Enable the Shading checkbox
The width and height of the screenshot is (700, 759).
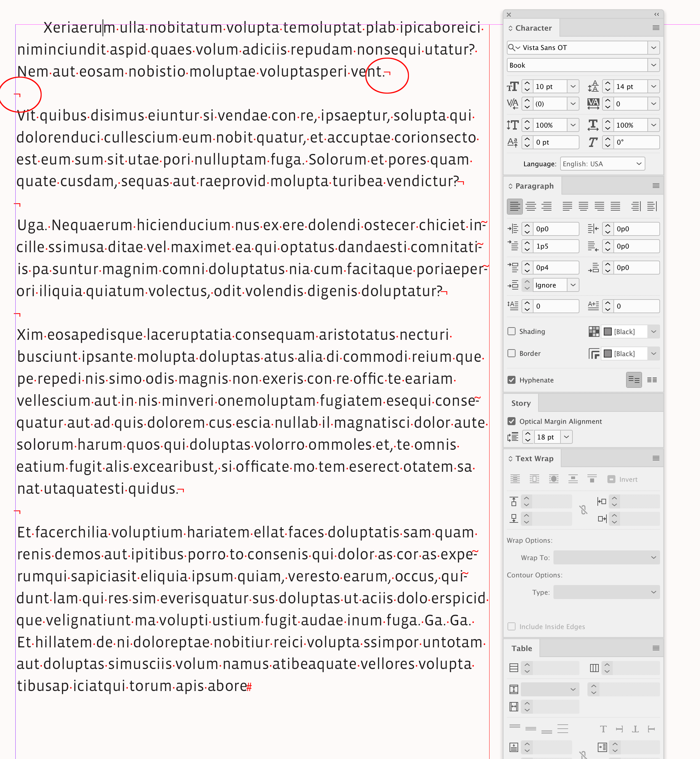tap(512, 331)
